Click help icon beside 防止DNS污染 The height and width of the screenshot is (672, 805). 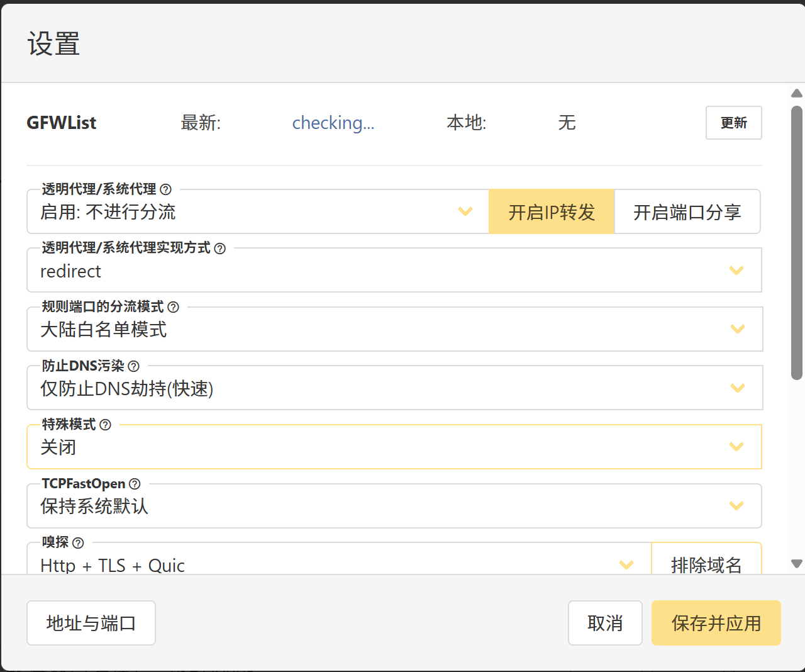coord(133,366)
